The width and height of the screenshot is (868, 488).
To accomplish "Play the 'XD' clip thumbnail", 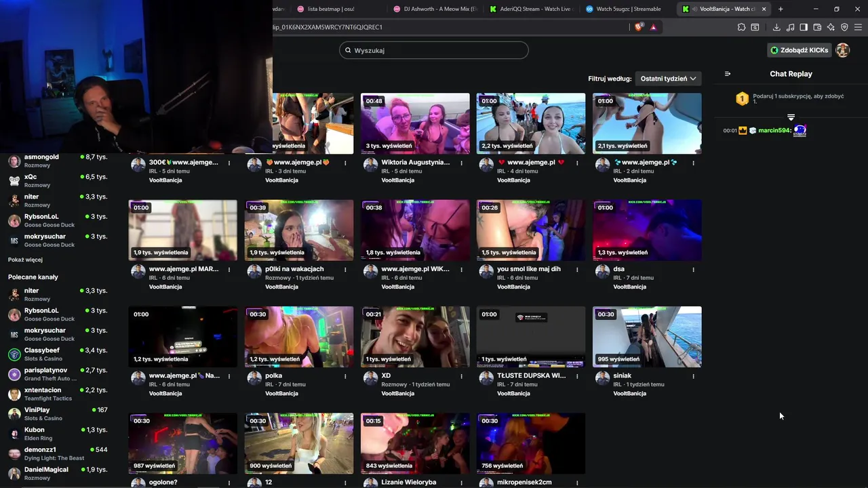I will (415, 337).
